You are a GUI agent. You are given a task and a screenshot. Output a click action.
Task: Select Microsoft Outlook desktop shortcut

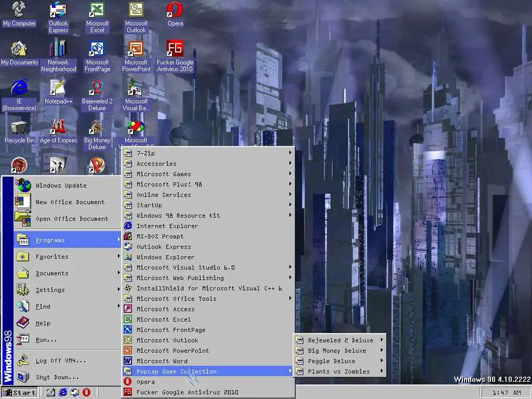[136, 18]
